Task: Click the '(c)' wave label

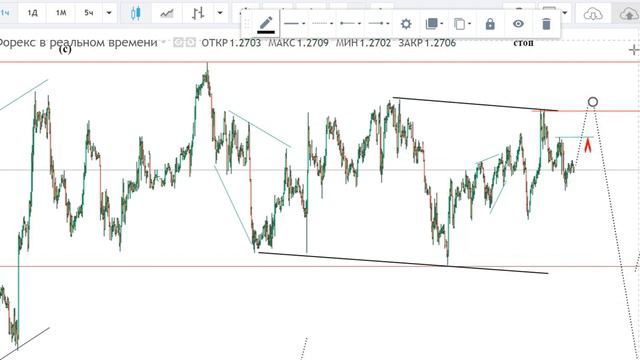Action: pos(65,49)
